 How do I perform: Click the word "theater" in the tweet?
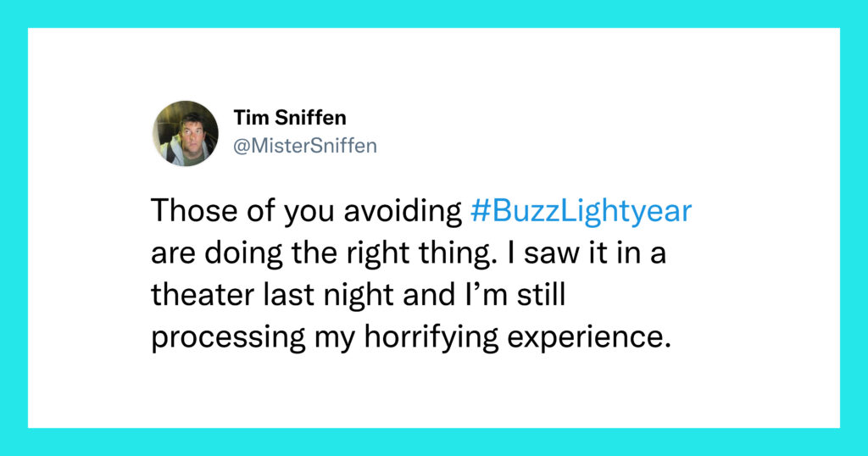203,294
